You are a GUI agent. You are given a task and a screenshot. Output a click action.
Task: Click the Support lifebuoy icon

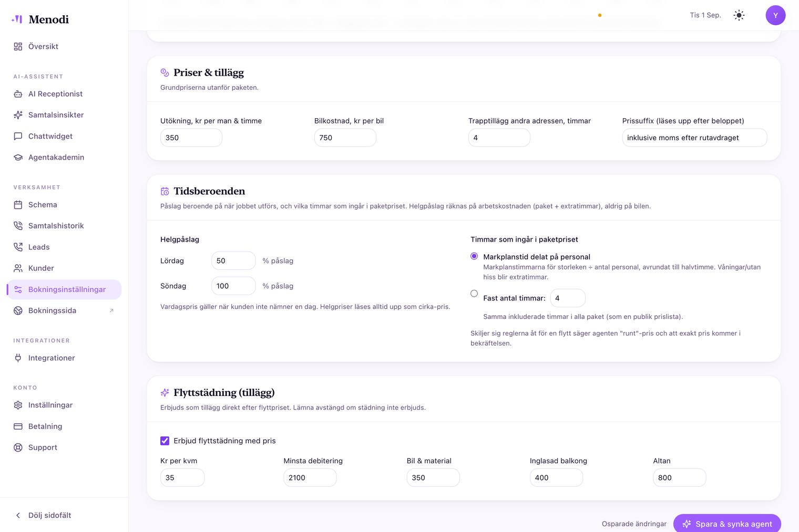click(18, 447)
